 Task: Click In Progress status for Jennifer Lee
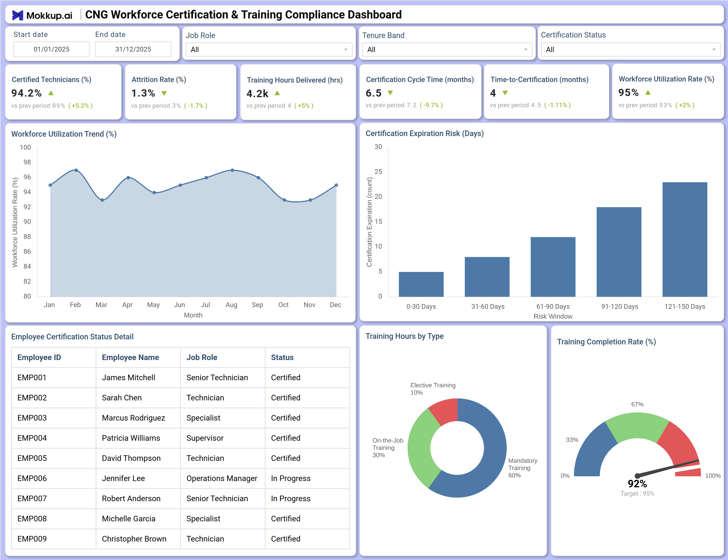click(291, 478)
